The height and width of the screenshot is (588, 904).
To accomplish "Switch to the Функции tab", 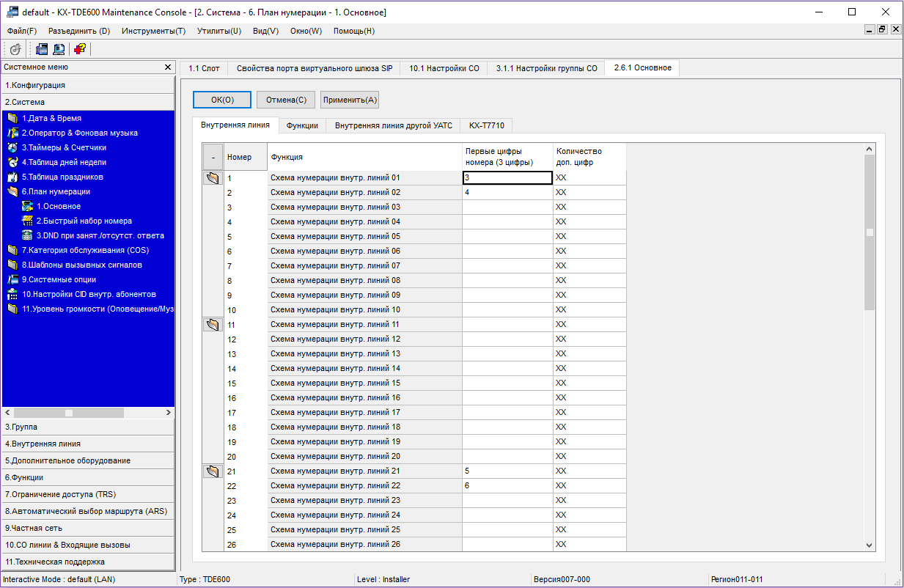I will click(302, 125).
